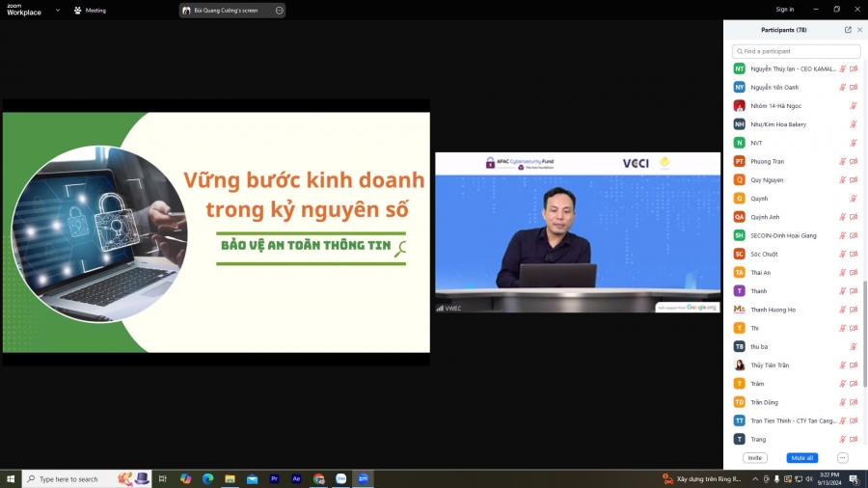Toggle video icon for Phuong Tran
Viewport: 868px width, 488px height.
(854, 162)
